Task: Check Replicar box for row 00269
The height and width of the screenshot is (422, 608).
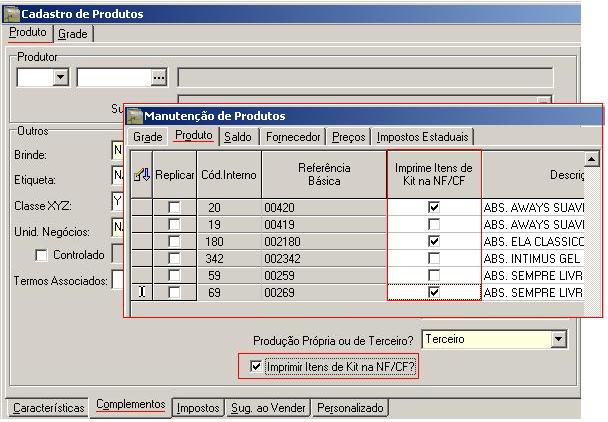Action: [x=174, y=292]
